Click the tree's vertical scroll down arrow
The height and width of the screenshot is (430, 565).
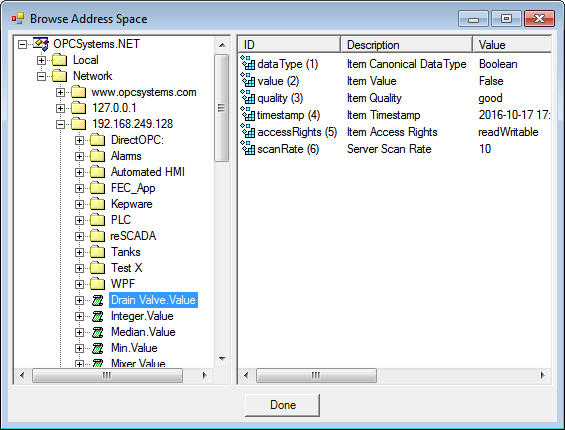(x=222, y=359)
